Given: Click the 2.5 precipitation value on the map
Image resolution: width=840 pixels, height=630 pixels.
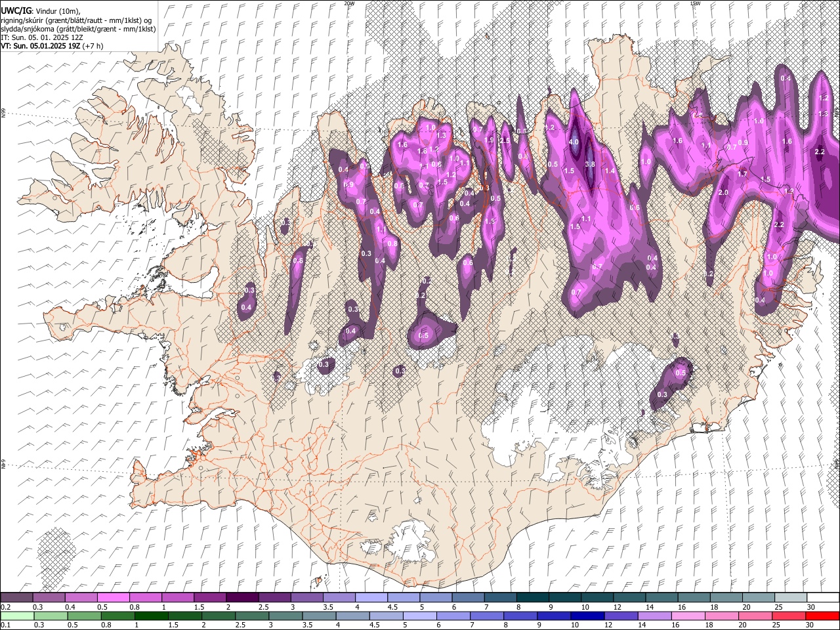Looking at the screenshot, I should click(x=505, y=140).
